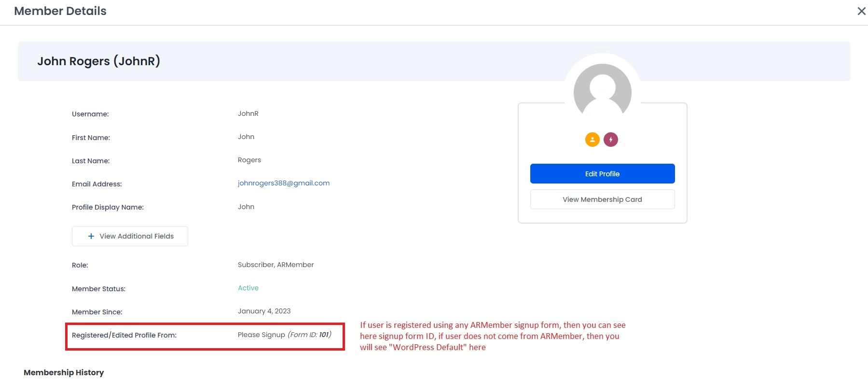Select the Active member status text
The image size is (868, 381).
pyautogui.click(x=248, y=288)
